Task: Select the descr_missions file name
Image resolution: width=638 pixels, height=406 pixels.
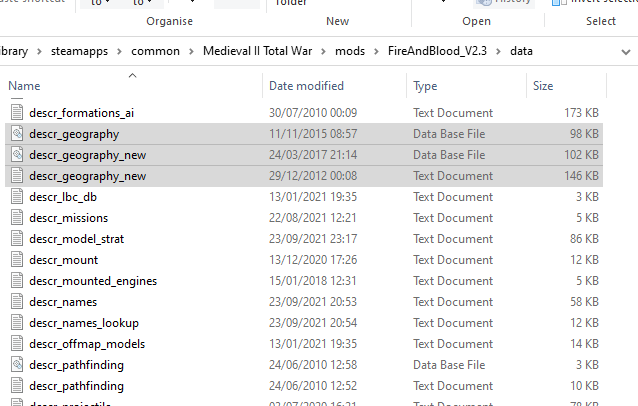Action: coord(68,218)
